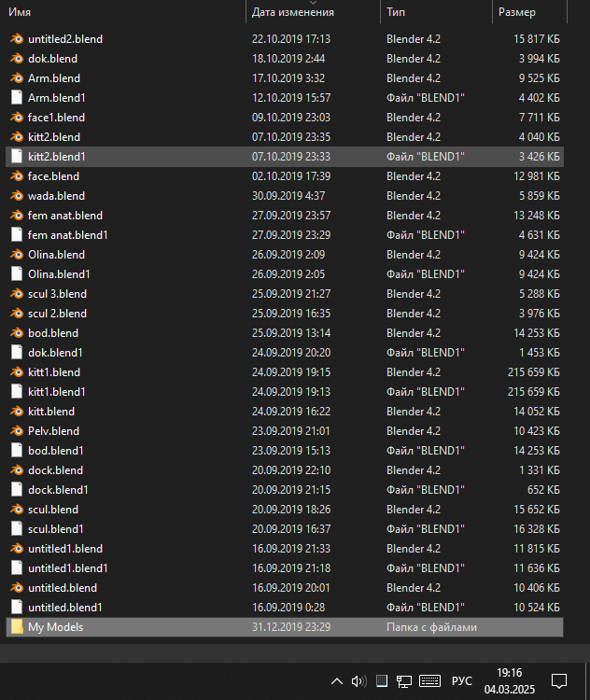Click the Blender icon next to kitt1.blend
This screenshot has width=590, height=700.
[17, 372]
